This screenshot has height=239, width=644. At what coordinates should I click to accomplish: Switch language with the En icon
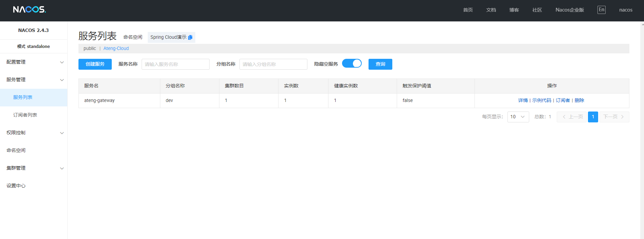601,10
